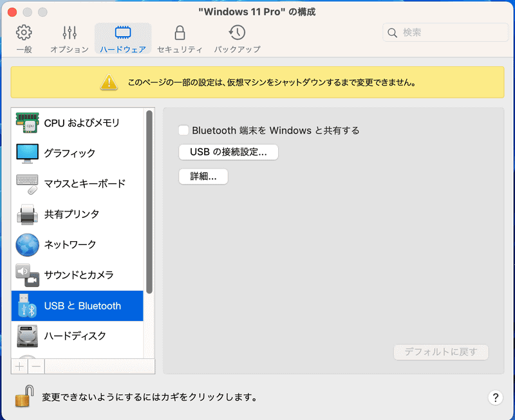Viewport: 515px width, 420px height.
Task: Select the グラフィック monitor icon
Action: coord(27,153)
